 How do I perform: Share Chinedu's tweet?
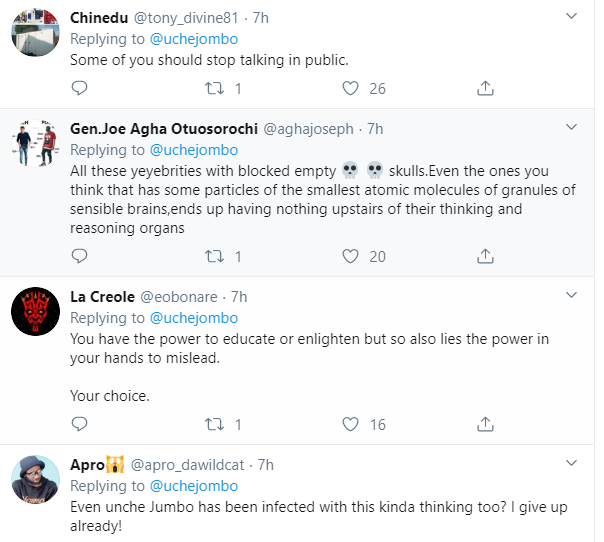coord(485,89)
